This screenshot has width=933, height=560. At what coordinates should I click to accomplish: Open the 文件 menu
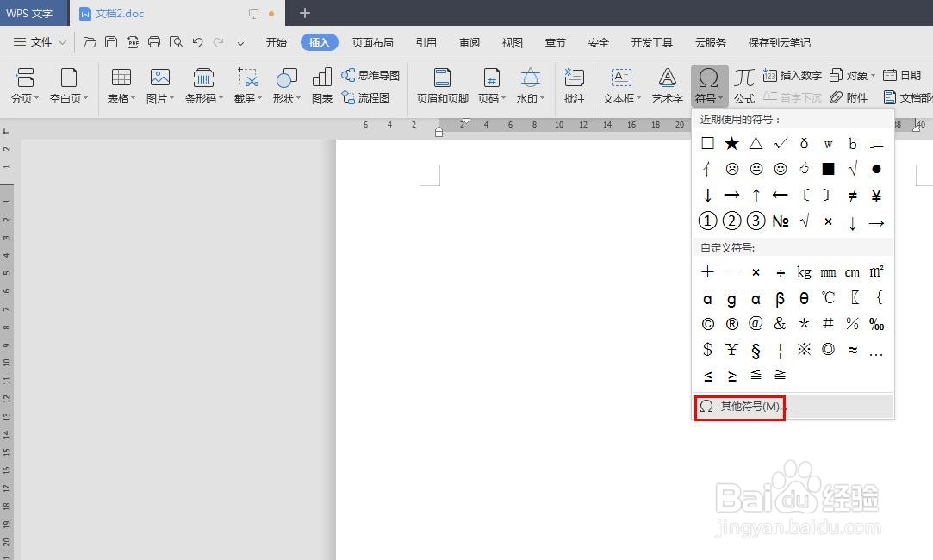coord(40,42)
